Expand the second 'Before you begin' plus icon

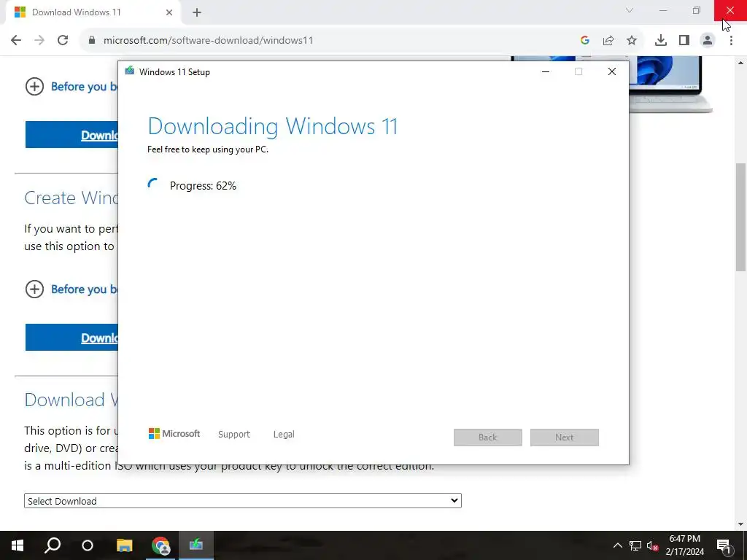[34, 289]
